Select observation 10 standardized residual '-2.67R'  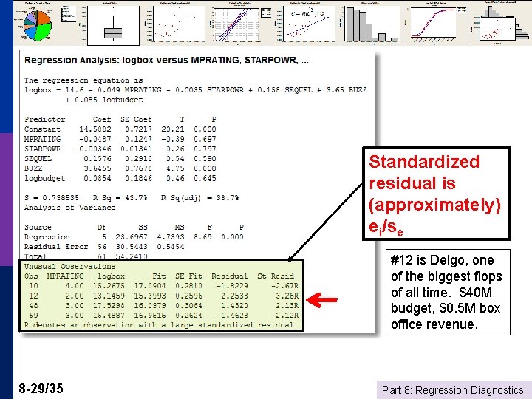click(x=285, y=286)
